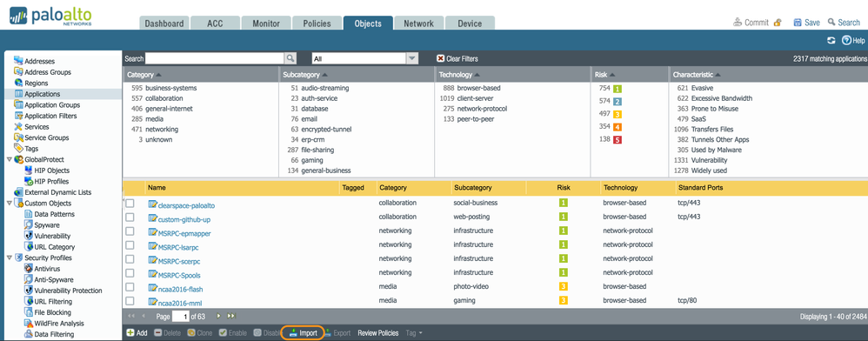Click the Regions globe icon
868x341 pixels.
coord(18,83)
